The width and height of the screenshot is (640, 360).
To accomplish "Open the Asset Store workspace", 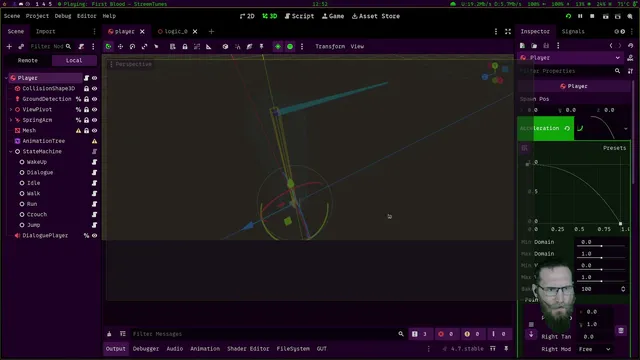I will pyautogui.click(x=376, y=16).
